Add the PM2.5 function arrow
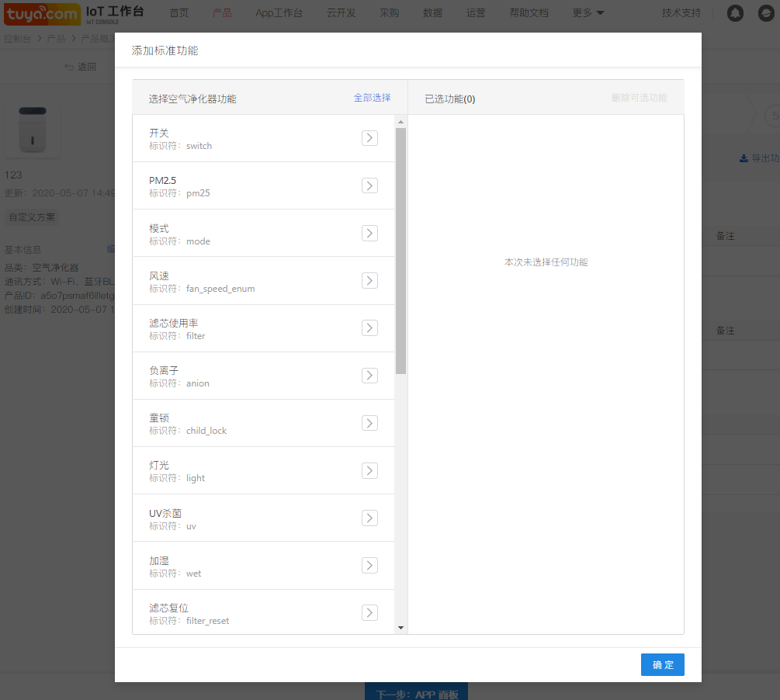The image size is (780, 700). click(x=369, y=185)
